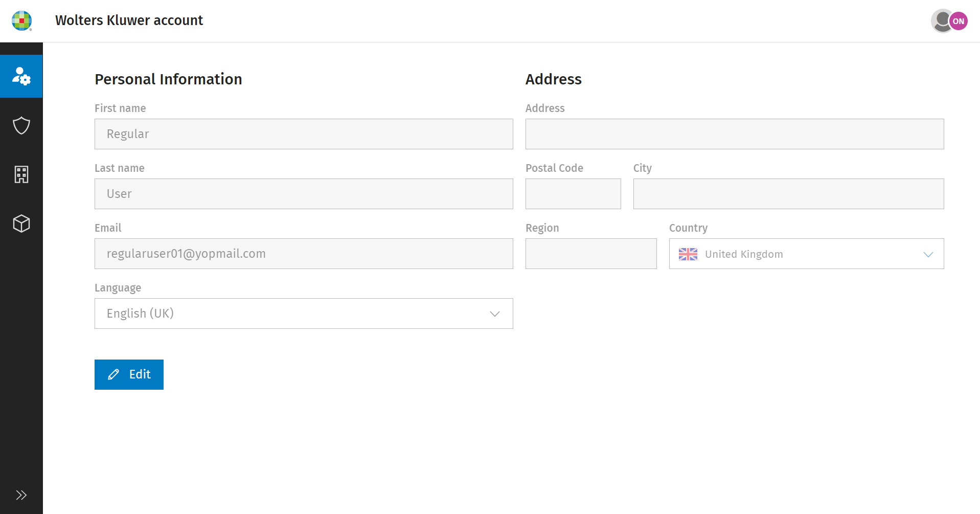Click the City input field
This screenshot has height=514, width=980.
[788, 194]
